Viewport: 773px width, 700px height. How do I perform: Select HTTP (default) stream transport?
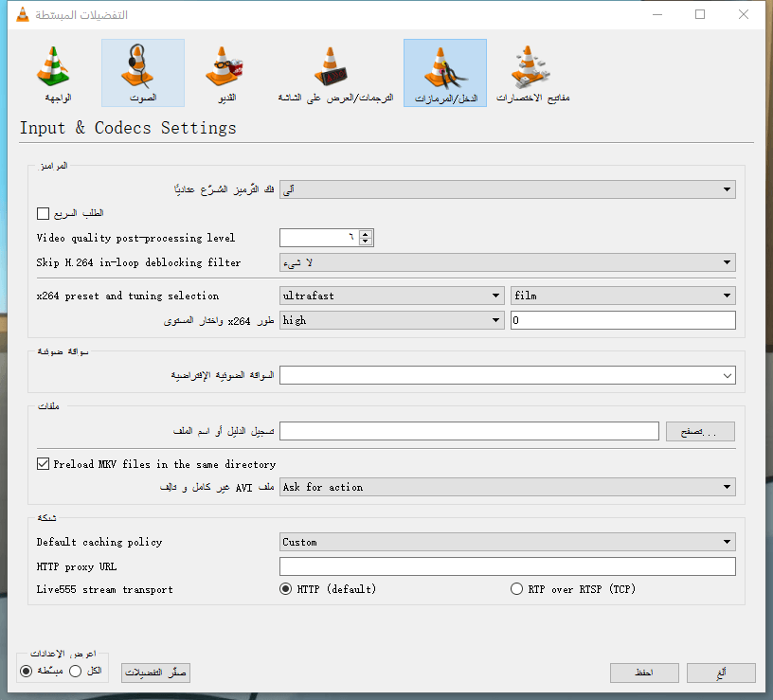click(285, 589)
